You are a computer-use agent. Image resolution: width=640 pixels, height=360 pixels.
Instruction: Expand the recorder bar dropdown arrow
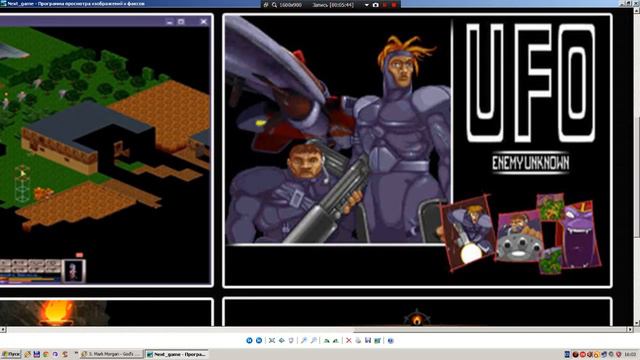(x=367, y=5)
